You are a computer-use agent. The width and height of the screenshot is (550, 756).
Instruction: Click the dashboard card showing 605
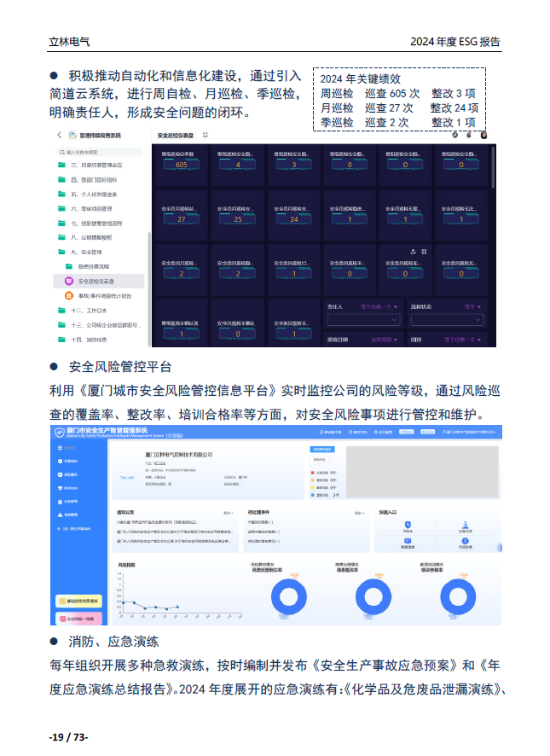181,165
